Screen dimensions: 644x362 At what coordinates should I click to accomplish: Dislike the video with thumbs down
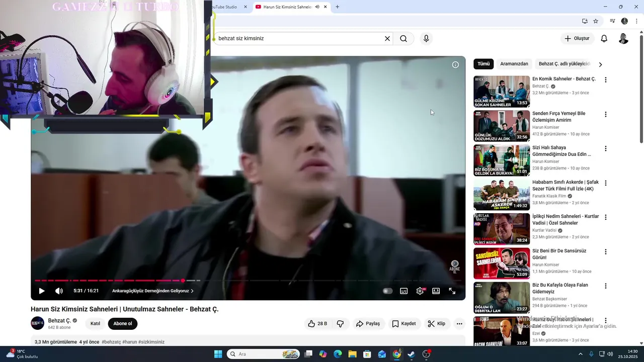click(340, 324)
